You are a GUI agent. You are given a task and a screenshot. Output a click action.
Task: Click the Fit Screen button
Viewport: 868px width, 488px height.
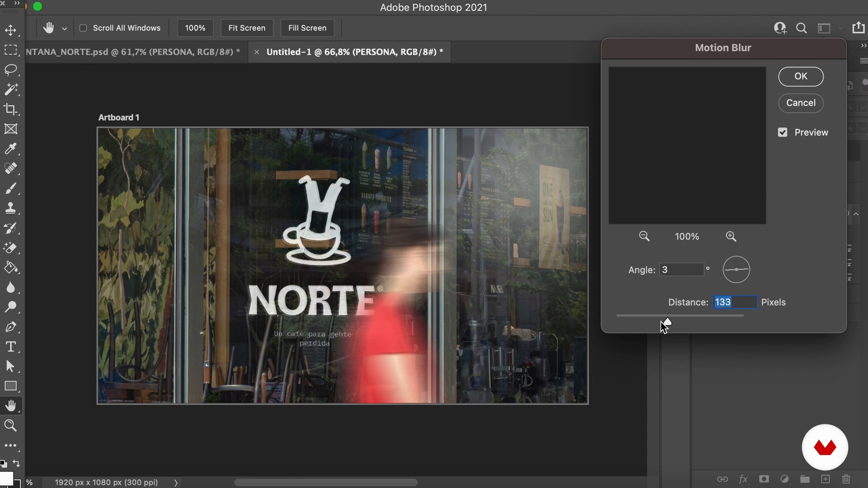tap(247, 28)
